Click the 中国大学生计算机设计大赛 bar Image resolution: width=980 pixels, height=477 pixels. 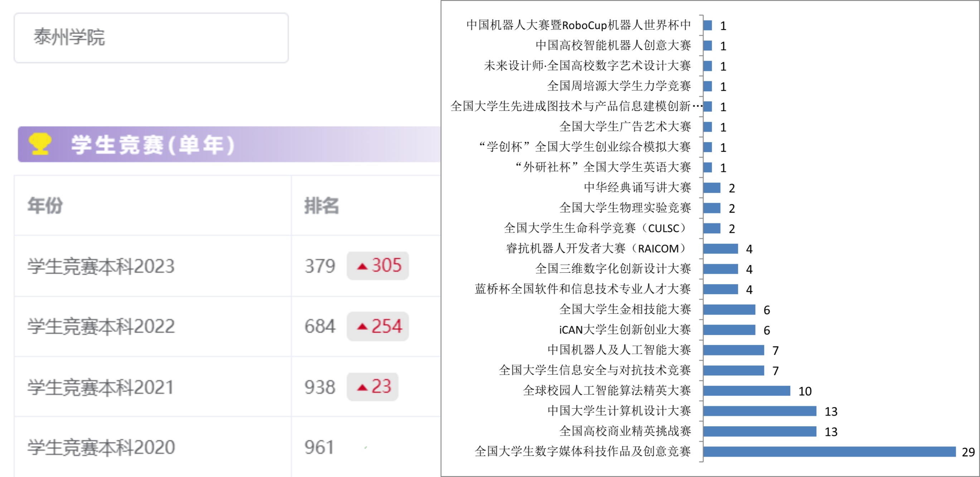coord(760,411)
